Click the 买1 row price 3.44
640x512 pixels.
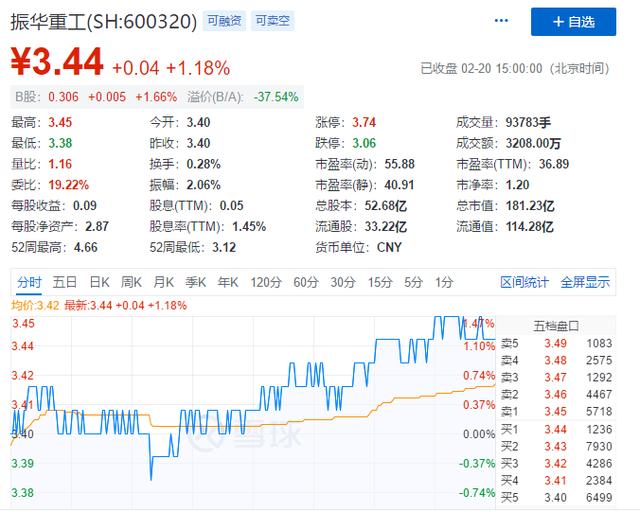556,429
